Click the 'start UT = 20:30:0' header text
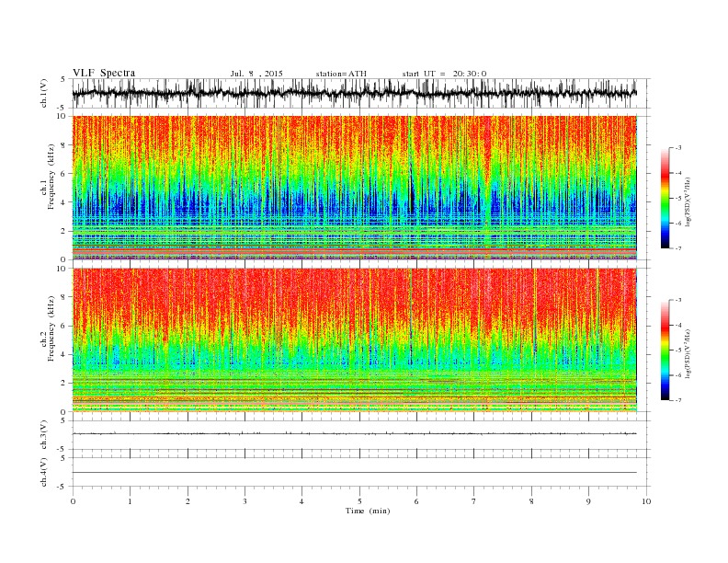This screenshot has width=728, height=563. click(444, 74)
